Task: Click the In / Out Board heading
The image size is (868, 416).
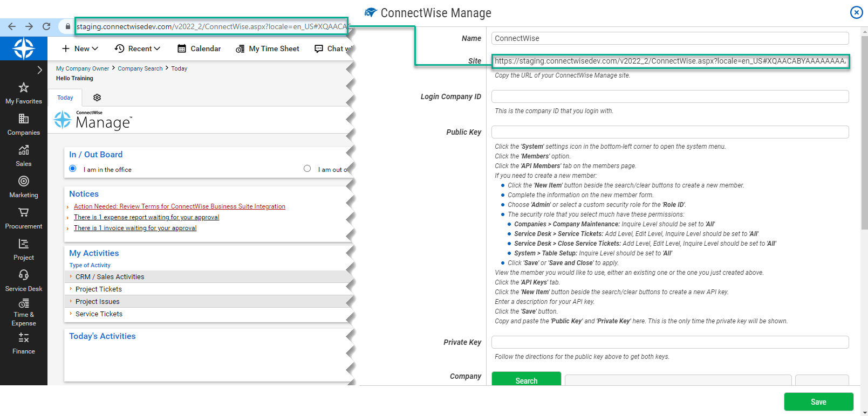Action: (96, 155)
